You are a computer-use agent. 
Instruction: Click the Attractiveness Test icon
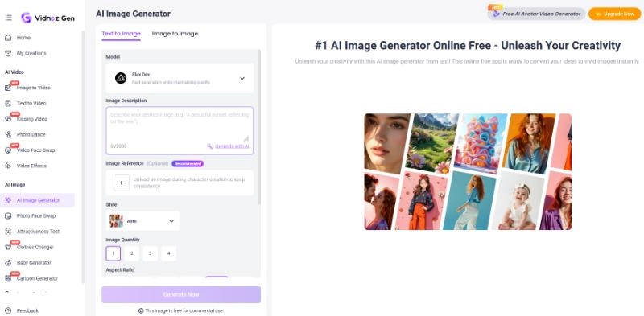(8, 232)
